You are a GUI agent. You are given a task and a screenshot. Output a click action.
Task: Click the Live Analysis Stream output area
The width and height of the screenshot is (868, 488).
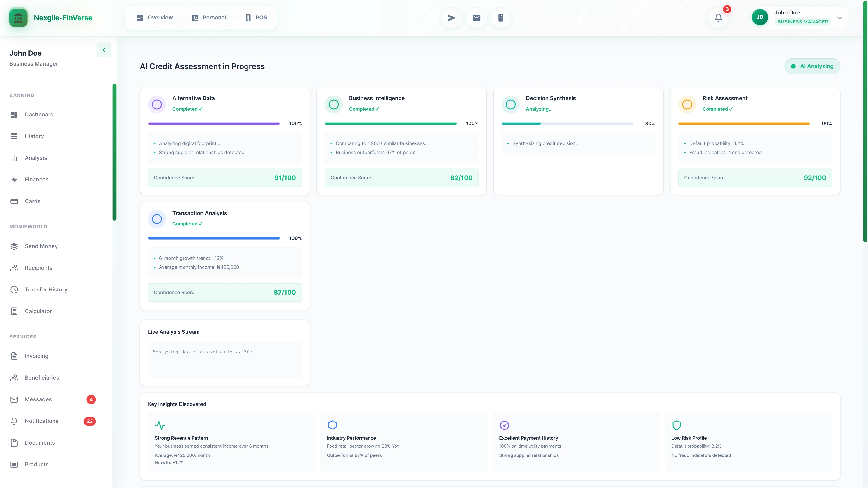[224, 359]
